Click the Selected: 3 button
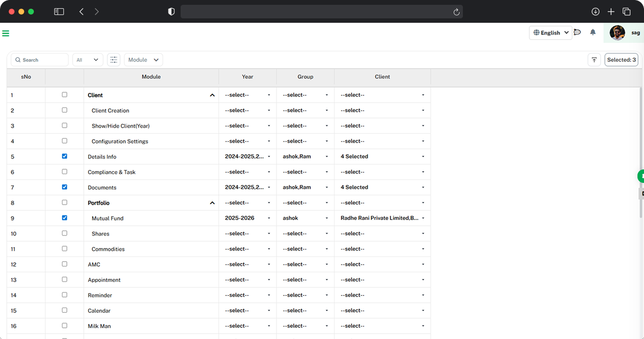 (x=621, y=60)
